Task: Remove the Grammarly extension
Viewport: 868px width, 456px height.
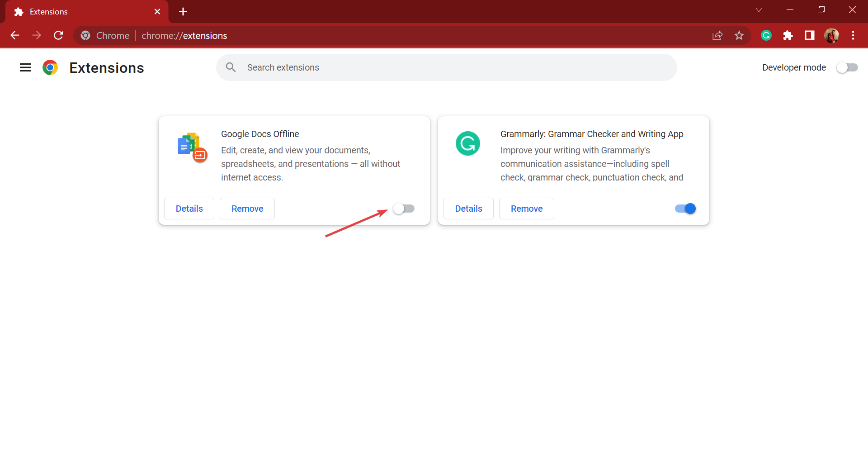Action: [526, 209]
